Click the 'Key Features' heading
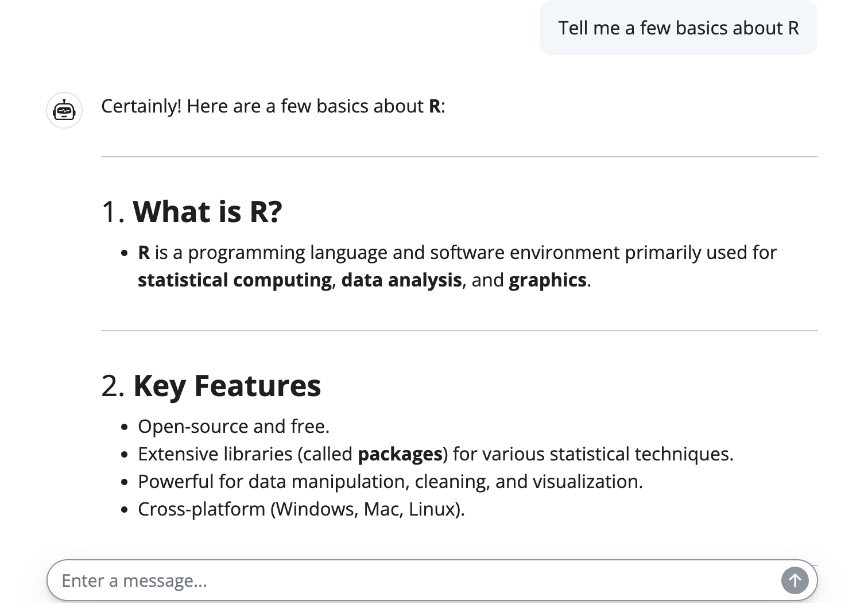This screenshot has width=868, height=608. click(227, 386)
